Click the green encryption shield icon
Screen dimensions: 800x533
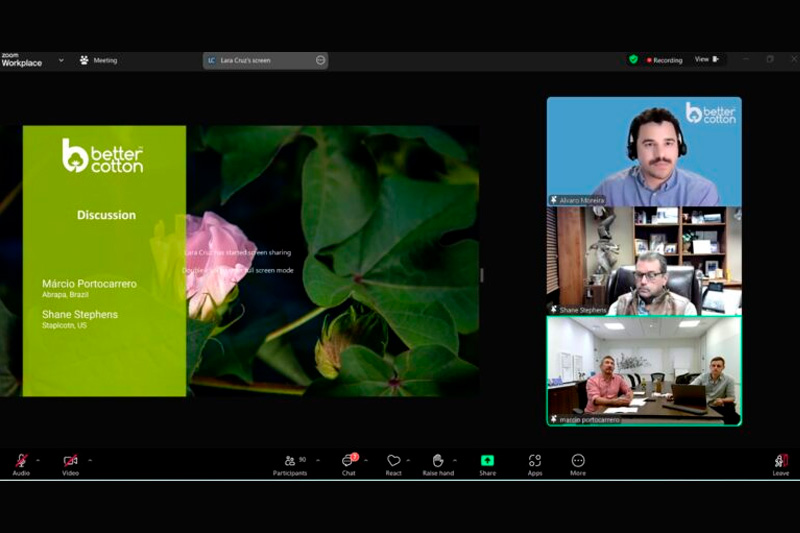point(633,60)
